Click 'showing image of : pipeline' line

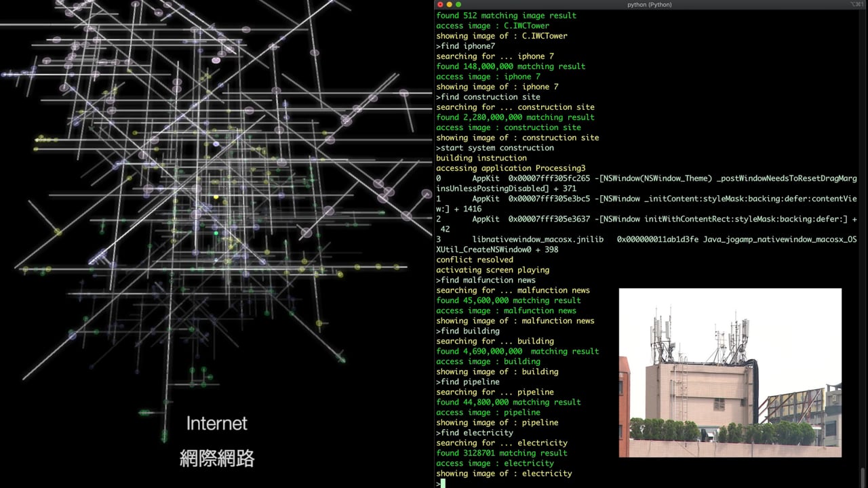point(497,422)
